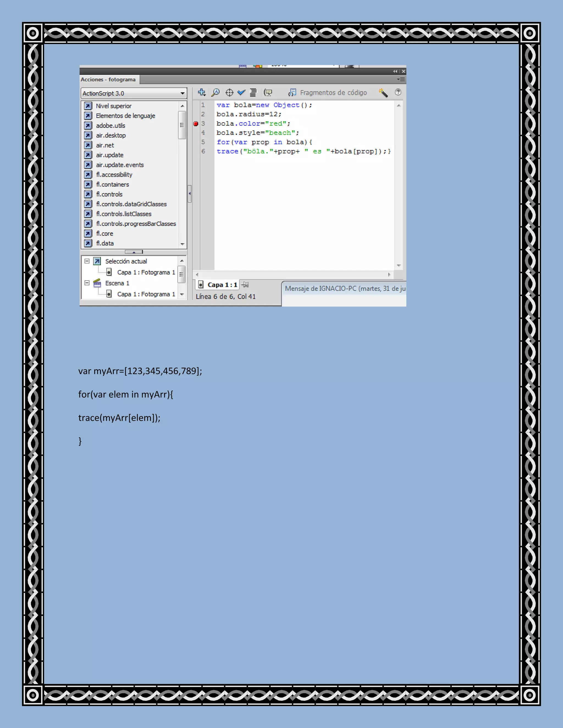Click the icon beside Nivel superior
Image resolution: width=563 pixels, height=728 pixels.
[x=88, y=106]
